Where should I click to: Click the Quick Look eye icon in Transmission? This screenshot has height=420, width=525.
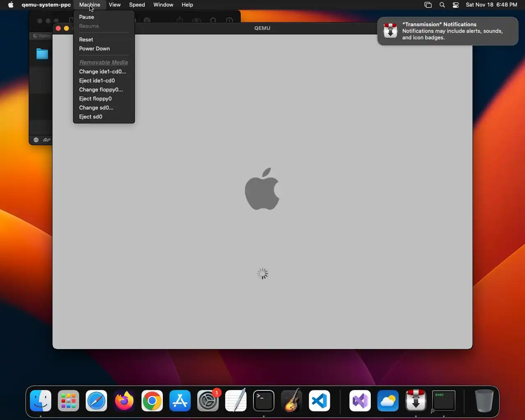(x=196, y=21)
